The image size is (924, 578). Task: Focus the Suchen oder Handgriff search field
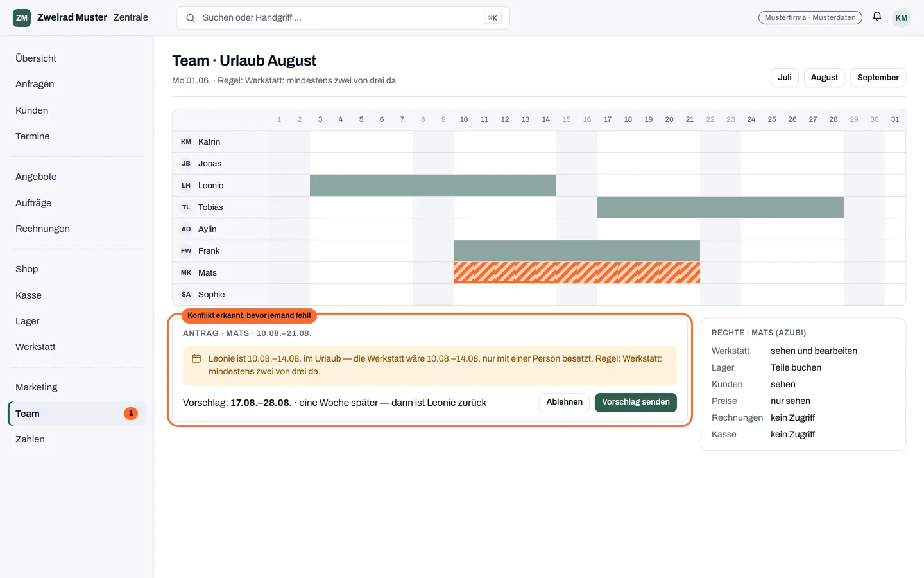[343, 18]
